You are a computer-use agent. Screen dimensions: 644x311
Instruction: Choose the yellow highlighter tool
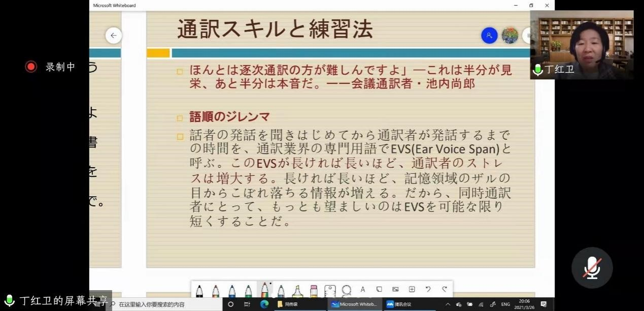coord(297,291)
